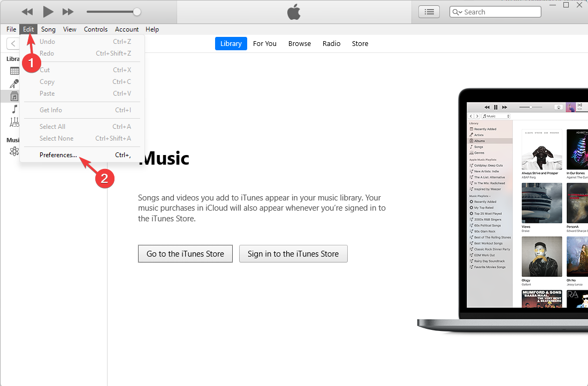This screenshot has height=386, width=588.
Task: Select Artists using the microphone sidebar icon
Action: point(14,83)
